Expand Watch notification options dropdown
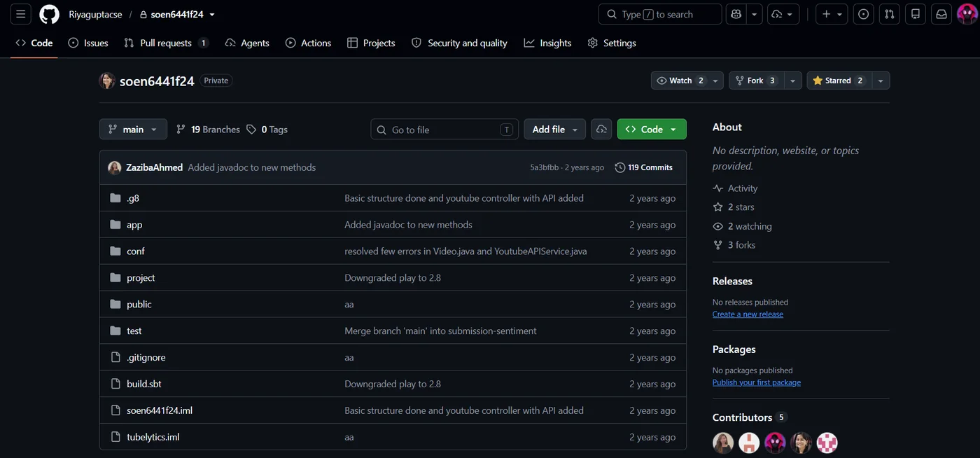Viewport: 980px width, 458px height. [x=715, y=81]
